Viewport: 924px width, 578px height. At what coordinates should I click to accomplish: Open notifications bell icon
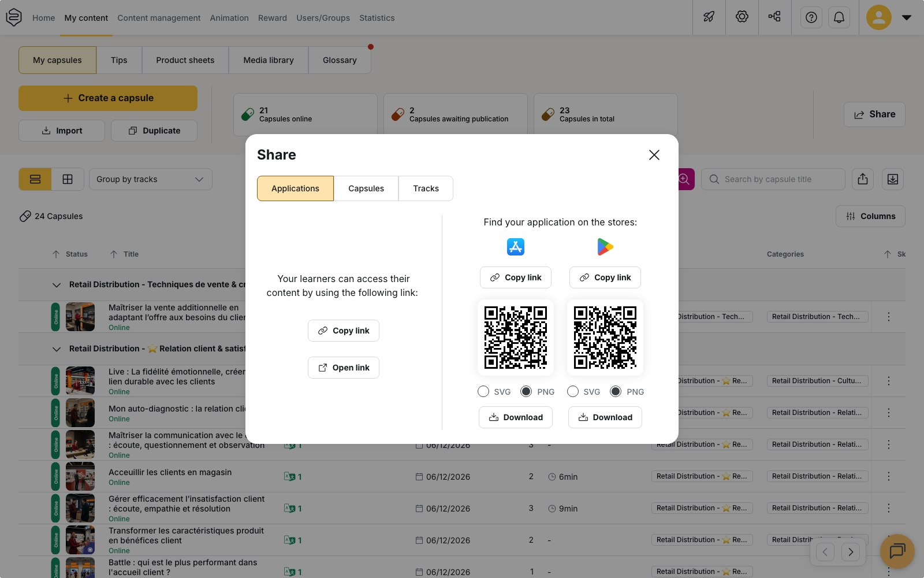pos(839,17)
